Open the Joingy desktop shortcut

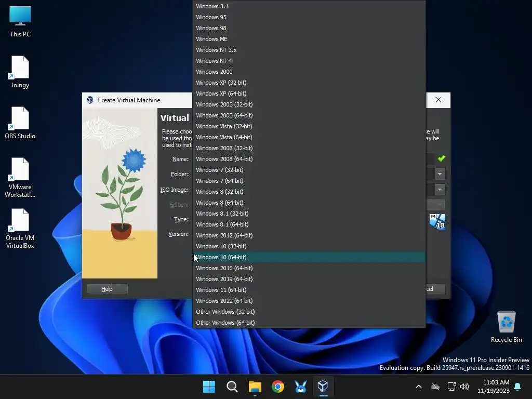pos(20,72)
